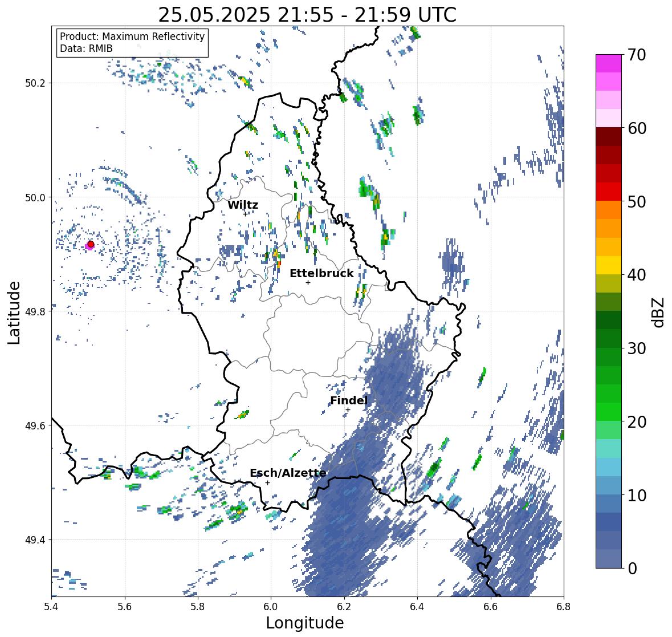This screenshot has height=637, width=672.
Task: Click the plus marker below Ettelbruck
Action: point(308,282)
